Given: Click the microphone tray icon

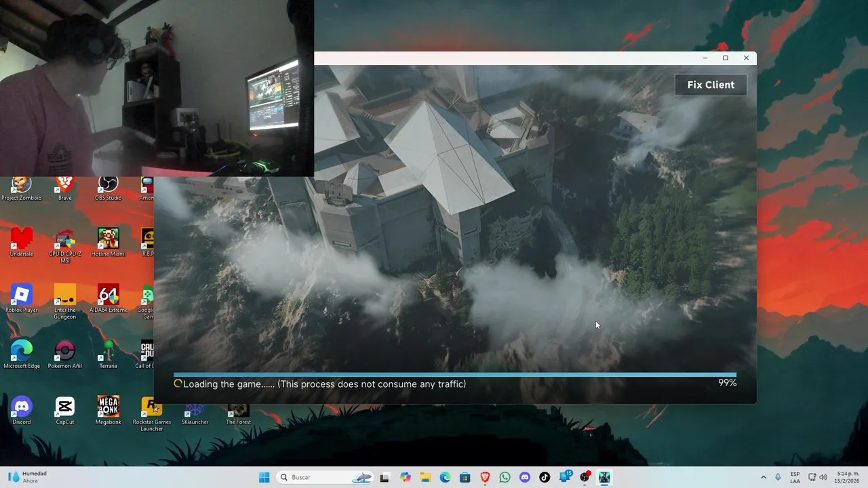Looking at the screenshot, I should [778, 477].
